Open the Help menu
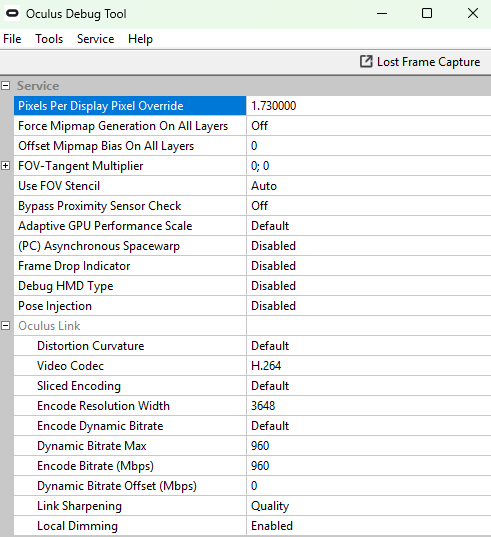 140,39
